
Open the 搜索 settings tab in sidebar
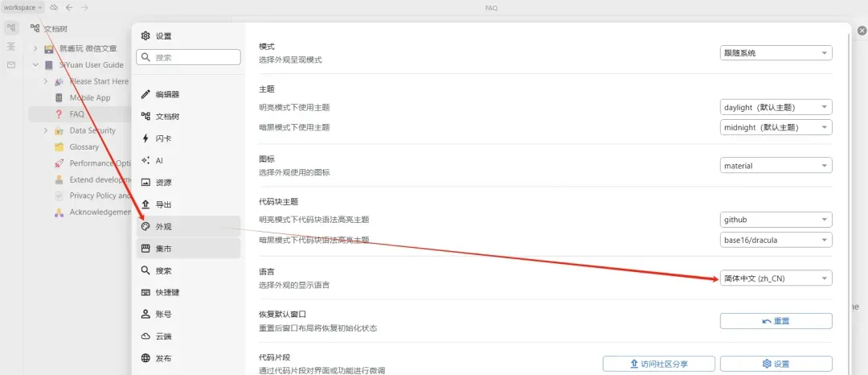pos(188,271)
